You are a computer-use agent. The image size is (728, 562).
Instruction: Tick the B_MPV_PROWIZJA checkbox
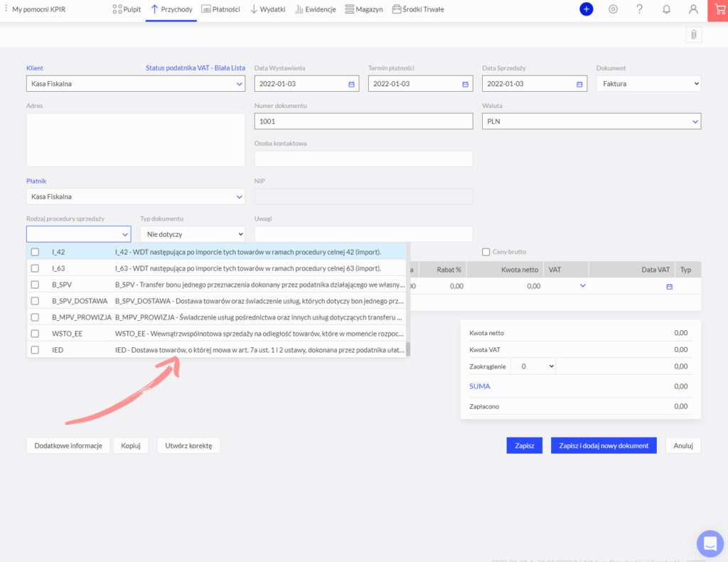(35, 317)
